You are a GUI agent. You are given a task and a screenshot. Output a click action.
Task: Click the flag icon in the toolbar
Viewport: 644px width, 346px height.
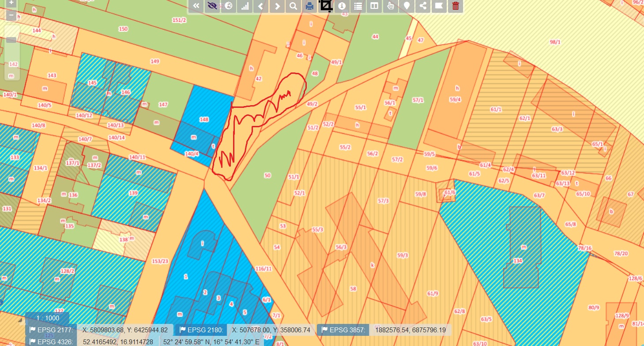pos(439,6)
